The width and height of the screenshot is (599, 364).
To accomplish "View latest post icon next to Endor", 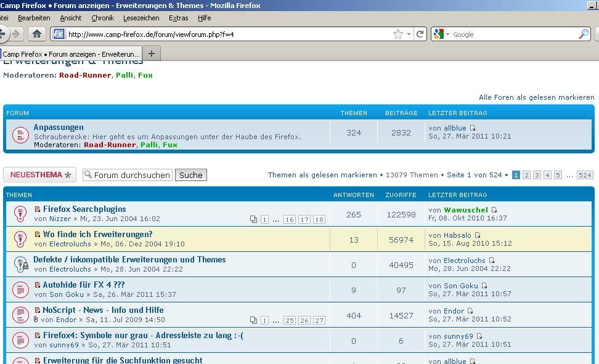I will tap(470, 310).
